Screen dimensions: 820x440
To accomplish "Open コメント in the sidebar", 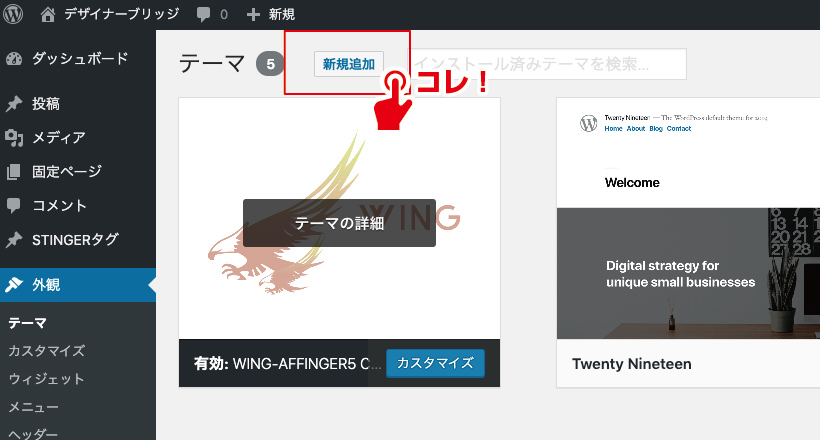I will click(x=59, y=206).
